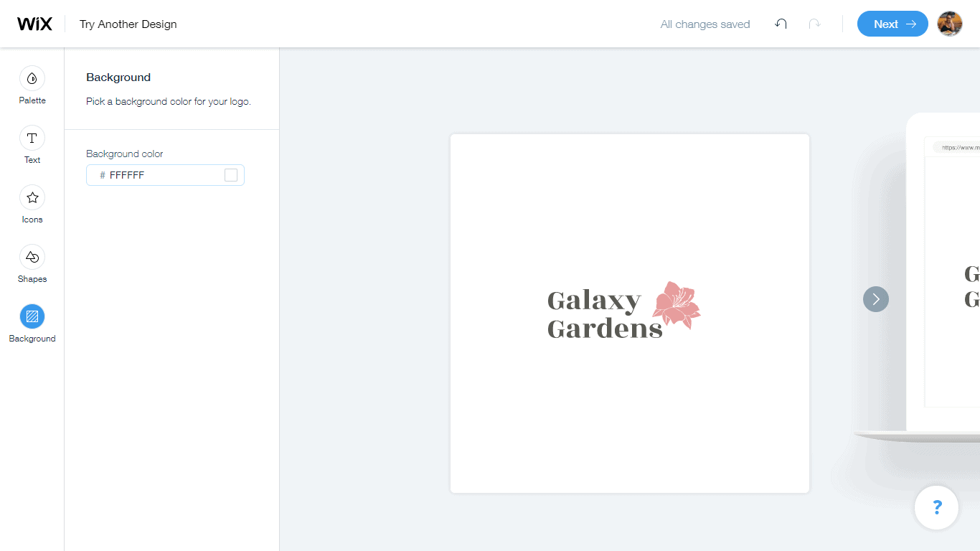The height and width of the screenshot is (551, 980).
Task: Click the Background panel heading
Action: (x=118, y=77)
